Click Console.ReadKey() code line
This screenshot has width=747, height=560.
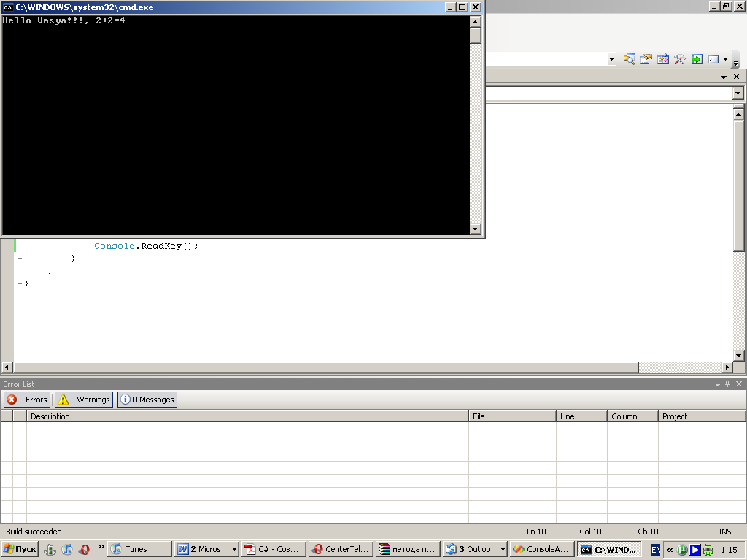click(146, 246)
